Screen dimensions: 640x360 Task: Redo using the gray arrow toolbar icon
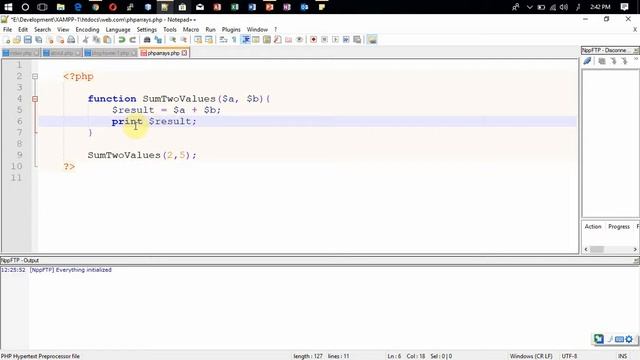click(x=133, y=40)
